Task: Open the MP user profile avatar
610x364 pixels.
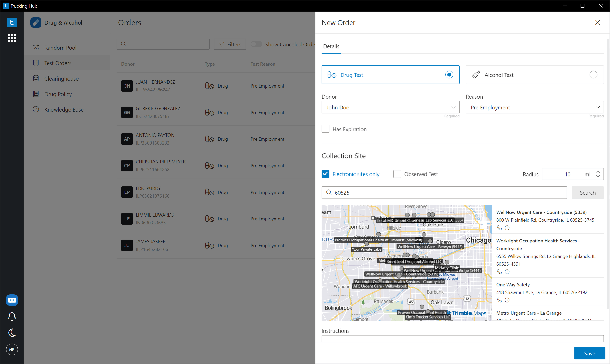Action: click(x=12, y=349)
